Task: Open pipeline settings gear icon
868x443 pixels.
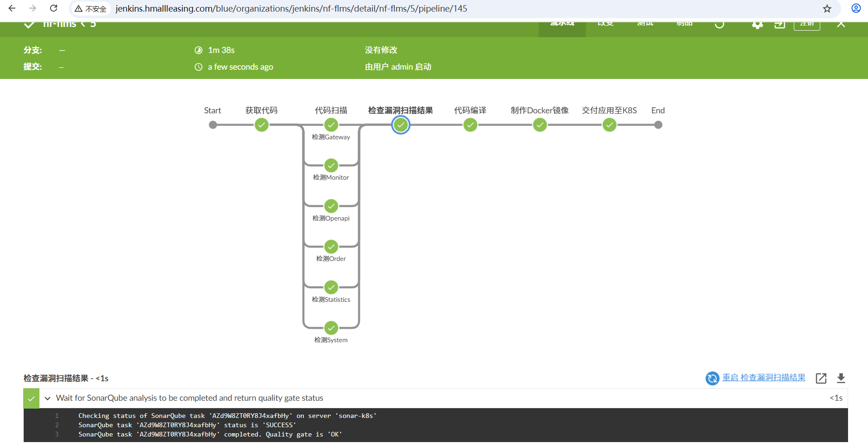Action: tap(757, 25)
